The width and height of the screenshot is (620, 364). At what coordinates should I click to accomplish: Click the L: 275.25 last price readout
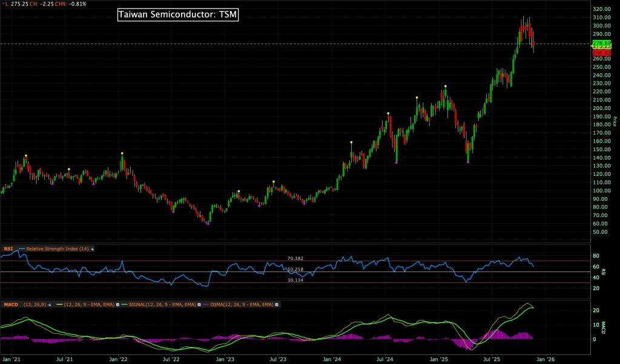coord(15,4)
